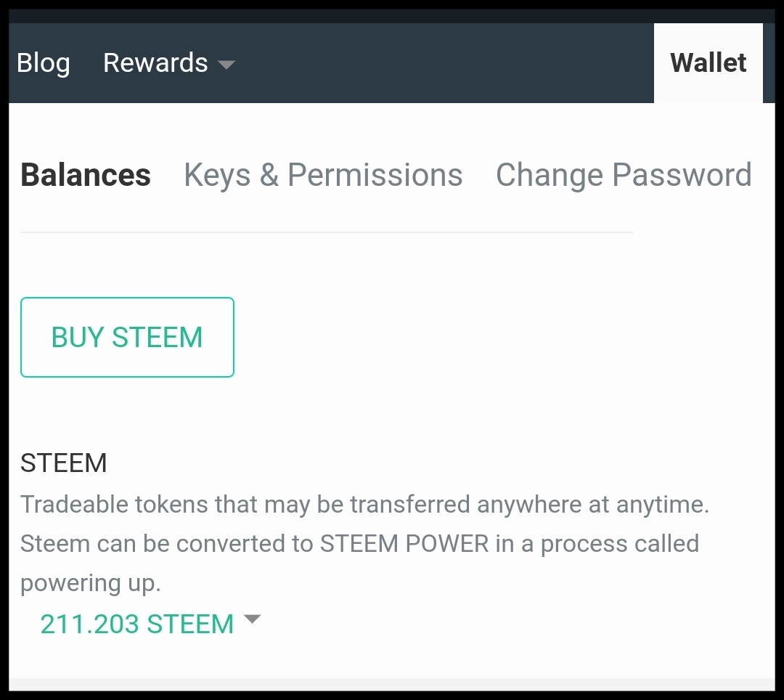Click the word "anytime" in the description
Screen dimensions: 784x700
point(662,504)
